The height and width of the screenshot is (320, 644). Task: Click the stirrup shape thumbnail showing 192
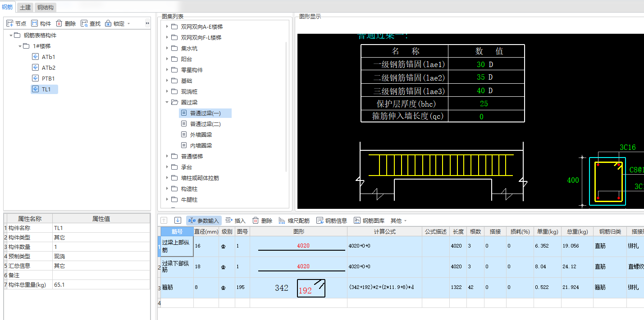[311, 288]
